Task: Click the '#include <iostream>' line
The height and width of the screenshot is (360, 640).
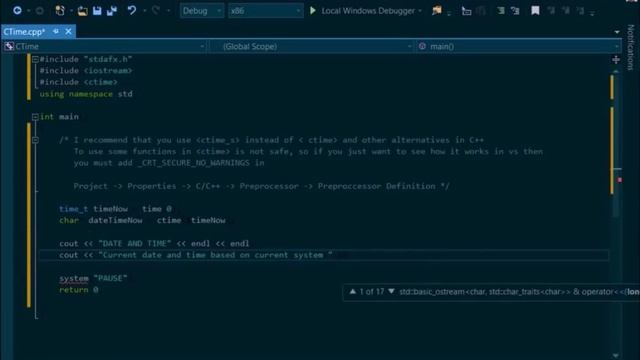Action: click(x=86, y=71)
